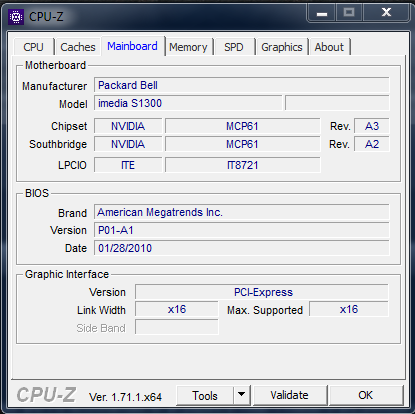The height and width of the screenshot is (414, 415).
Task: Select the Chipset MCP61 value
Action: click(x=242, y=126)
